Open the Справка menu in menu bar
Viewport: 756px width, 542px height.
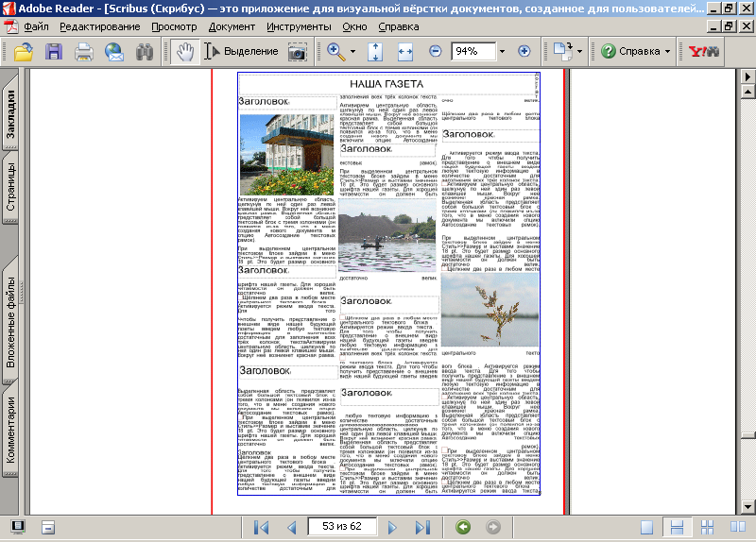tap(398, 27)
